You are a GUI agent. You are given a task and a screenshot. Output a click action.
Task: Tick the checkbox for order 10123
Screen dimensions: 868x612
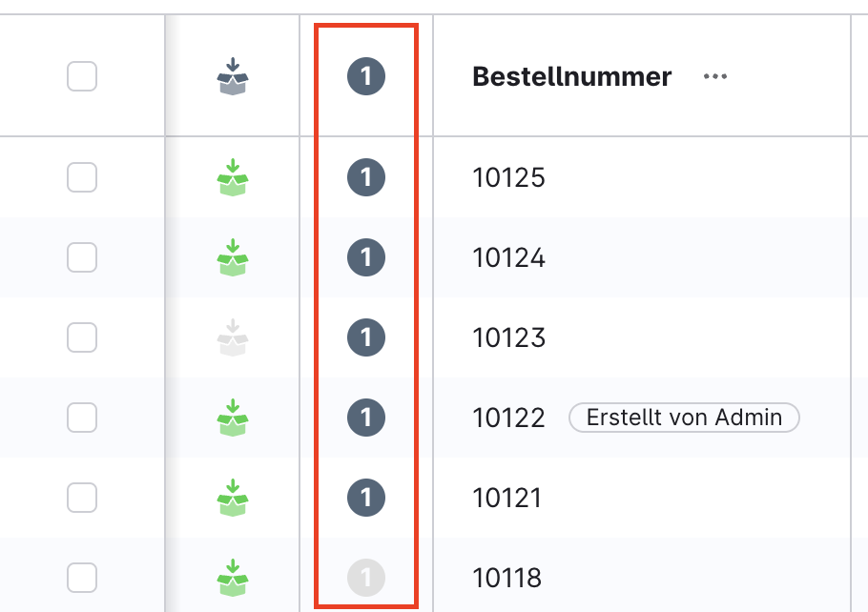pyautogui.click(x=82, y=337)
